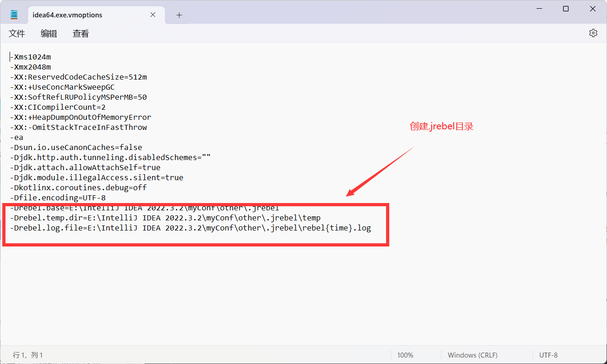Open the settings gear icon
607x364 pixels.
click(x=593, y=32)
